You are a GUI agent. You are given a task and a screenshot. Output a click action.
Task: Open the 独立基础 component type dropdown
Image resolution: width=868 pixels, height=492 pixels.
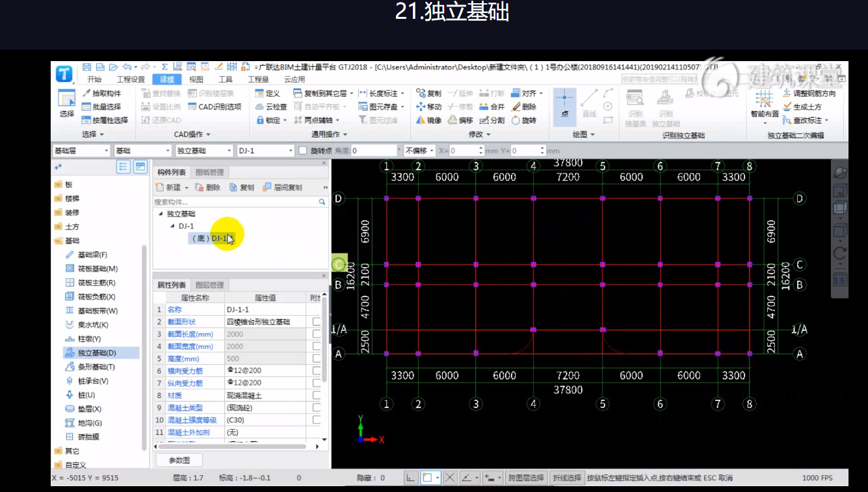pyautogui.click(x=204, y=150)
